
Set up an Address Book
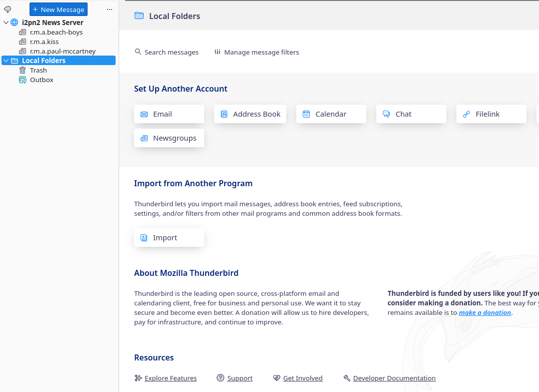(x=250, y=114)
